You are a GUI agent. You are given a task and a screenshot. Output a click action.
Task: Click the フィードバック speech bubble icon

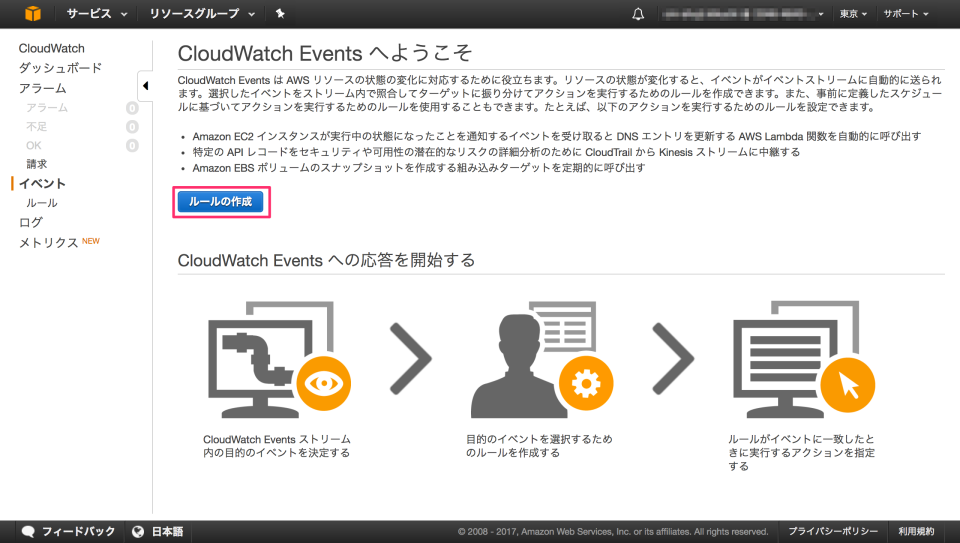(x=28, y=531)
